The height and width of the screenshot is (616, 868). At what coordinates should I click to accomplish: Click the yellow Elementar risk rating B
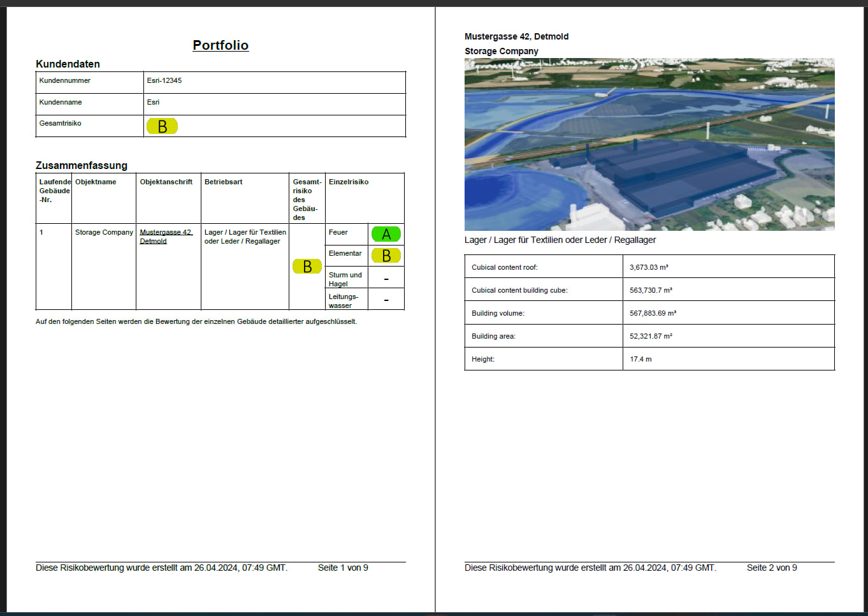(386, 255)
